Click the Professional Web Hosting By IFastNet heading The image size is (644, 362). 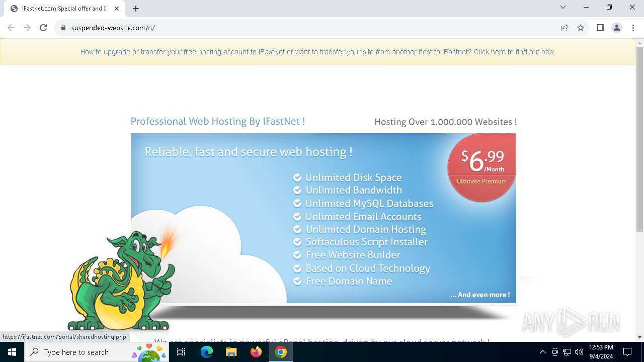click(218, 121)
